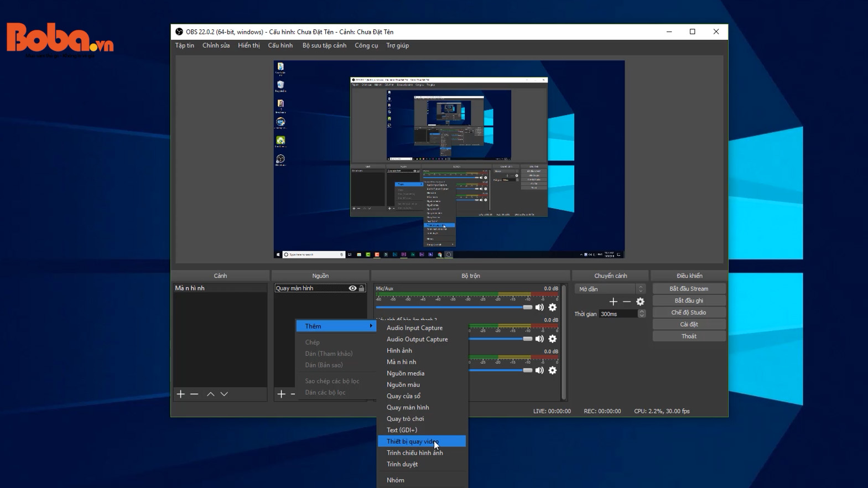This screenshot has height=488, width=868.
Task: Select Nguồn màu source type
Action: (x=422, y=385)
